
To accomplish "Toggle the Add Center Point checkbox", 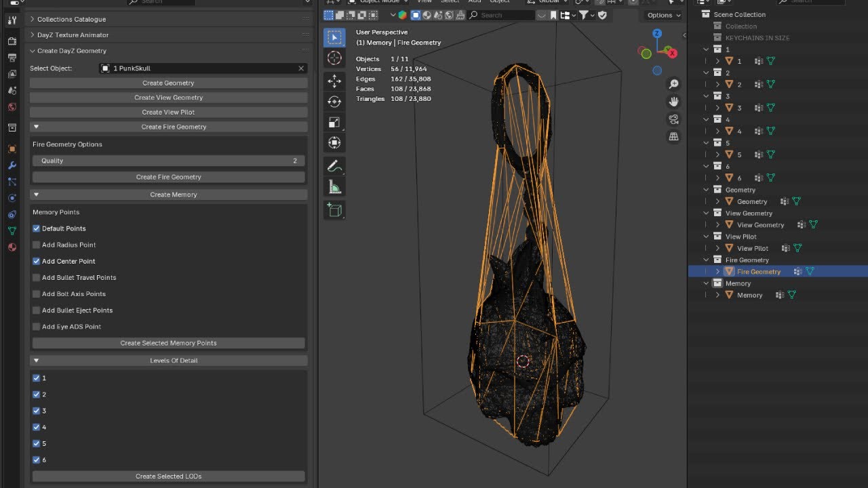I will pos(37,261).
